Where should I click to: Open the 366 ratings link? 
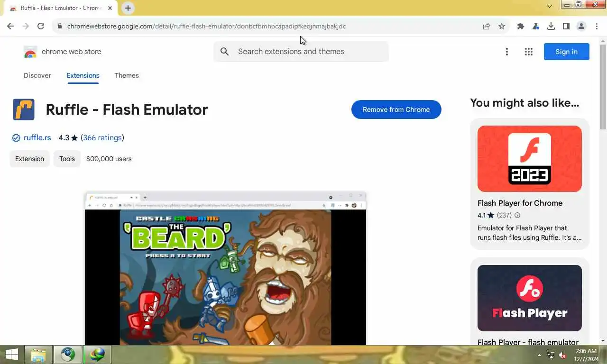102,138
